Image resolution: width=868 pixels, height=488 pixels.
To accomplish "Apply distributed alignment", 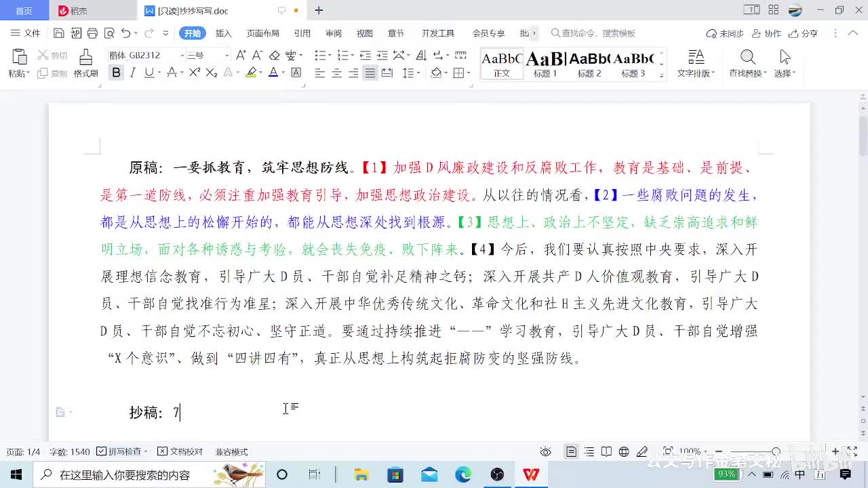I will tap(387, 73).
